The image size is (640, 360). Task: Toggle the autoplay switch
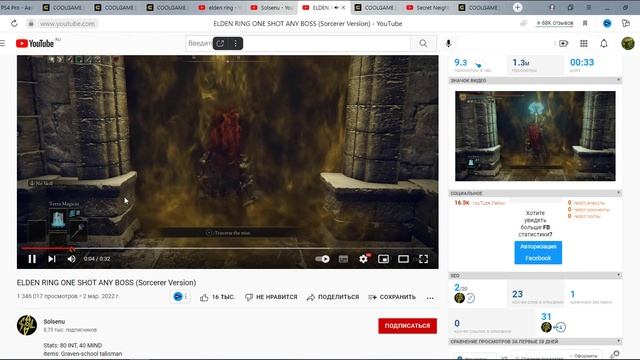click(x=322, y=259)
